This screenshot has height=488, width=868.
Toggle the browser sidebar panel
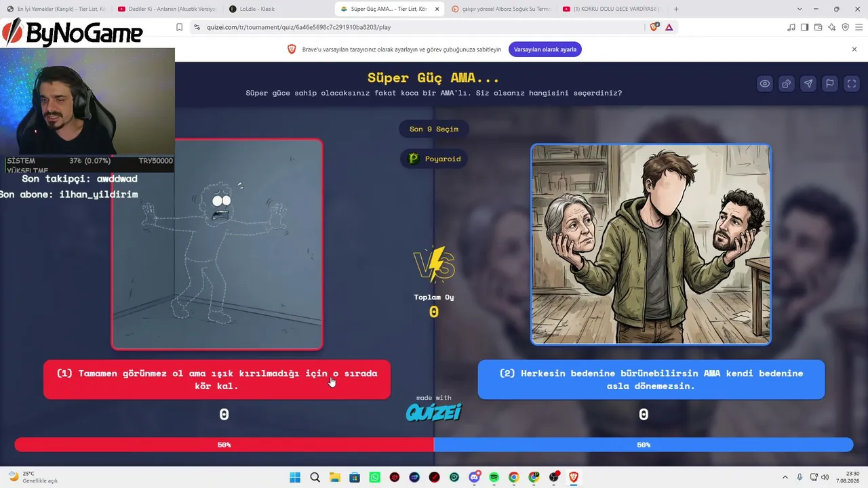[x=804, y=27]
